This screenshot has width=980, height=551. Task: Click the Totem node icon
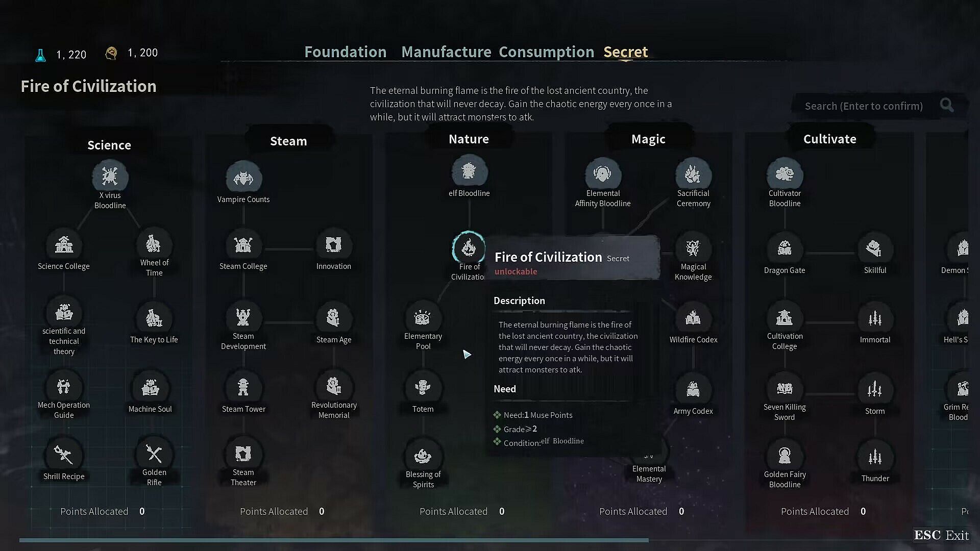pos(423,387)
